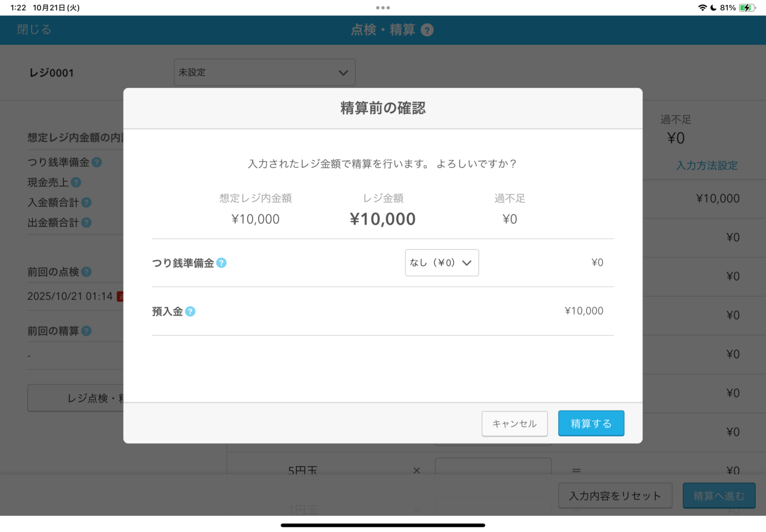Open the 入力方法設定 link
This screenshot has height=532, width=766.
pos(707,165)
